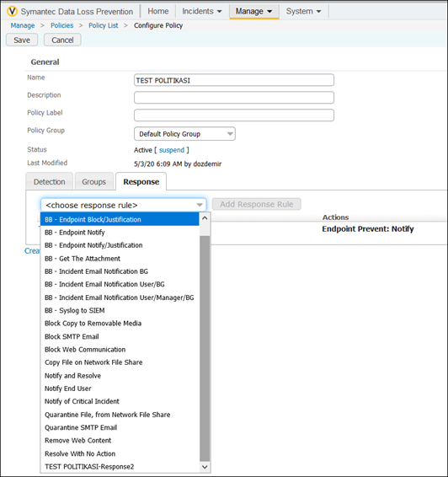Viewport: 448px width, 477px height.
Task: Select Quarantine SMTP Email option
Action: coord(120,427)
